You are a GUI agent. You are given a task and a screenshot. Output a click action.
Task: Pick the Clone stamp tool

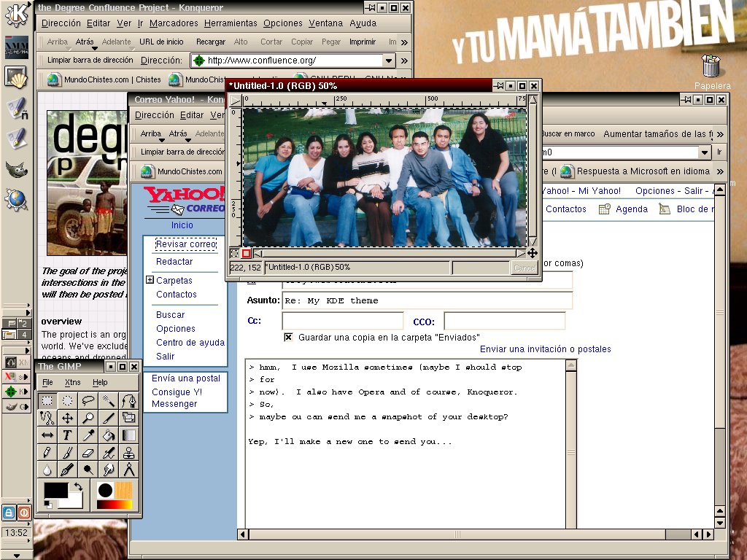128,452
